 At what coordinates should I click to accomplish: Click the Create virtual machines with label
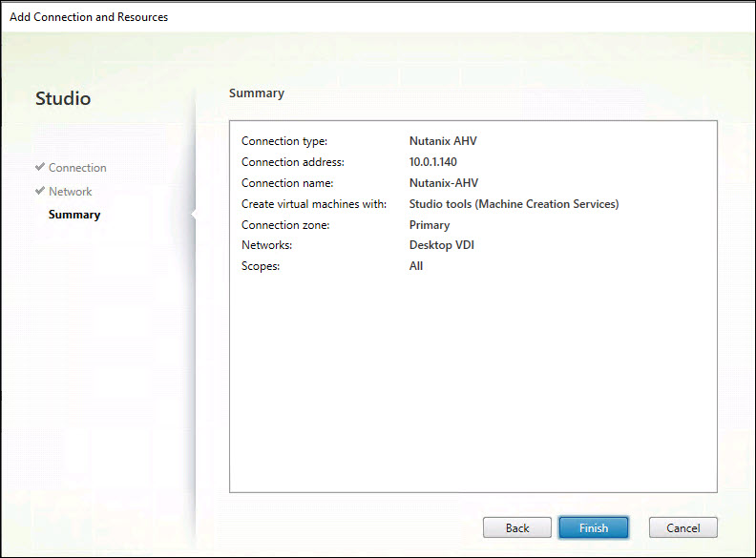[x=313, y=204]
